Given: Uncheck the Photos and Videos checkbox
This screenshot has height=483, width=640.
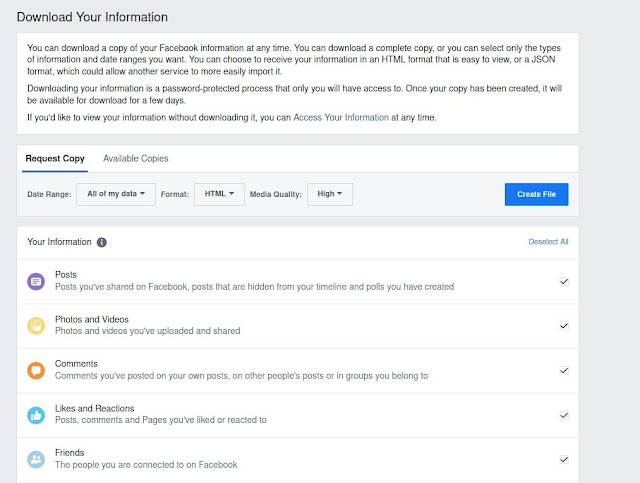Looking at the screenshot, I should point(564,326).
